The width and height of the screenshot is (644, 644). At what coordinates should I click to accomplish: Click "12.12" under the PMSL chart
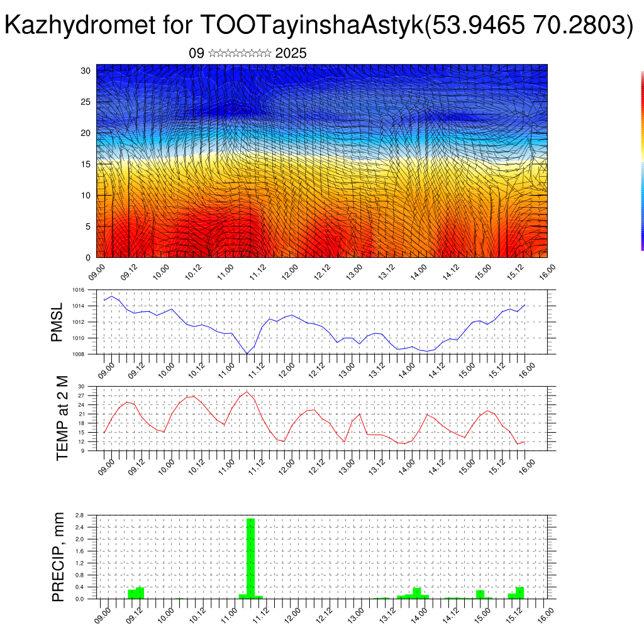point(317,370)
